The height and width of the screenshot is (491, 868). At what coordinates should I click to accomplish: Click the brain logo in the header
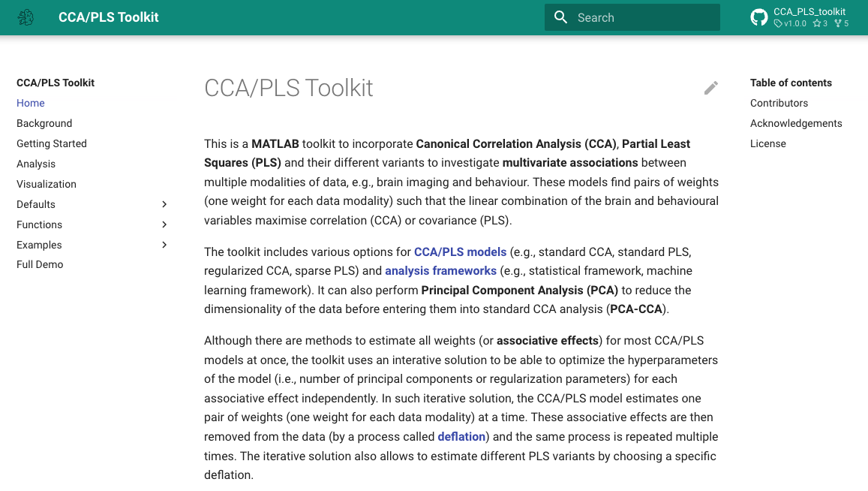point(26,17)
